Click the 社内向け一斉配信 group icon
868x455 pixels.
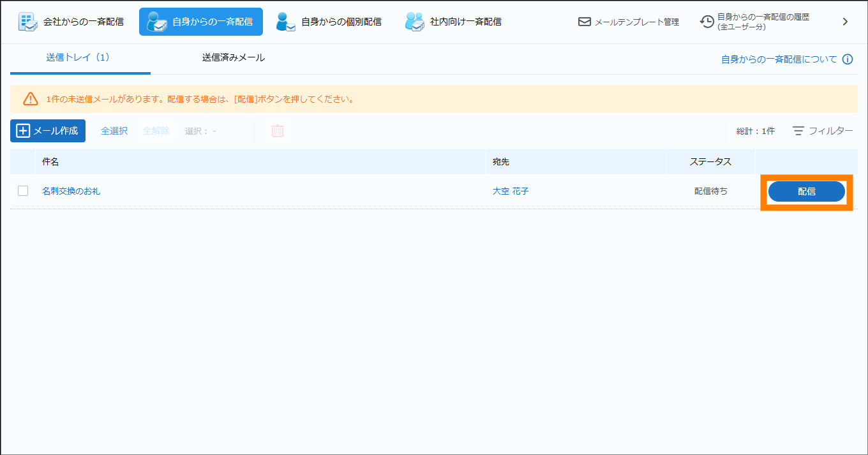pos(414,22)
